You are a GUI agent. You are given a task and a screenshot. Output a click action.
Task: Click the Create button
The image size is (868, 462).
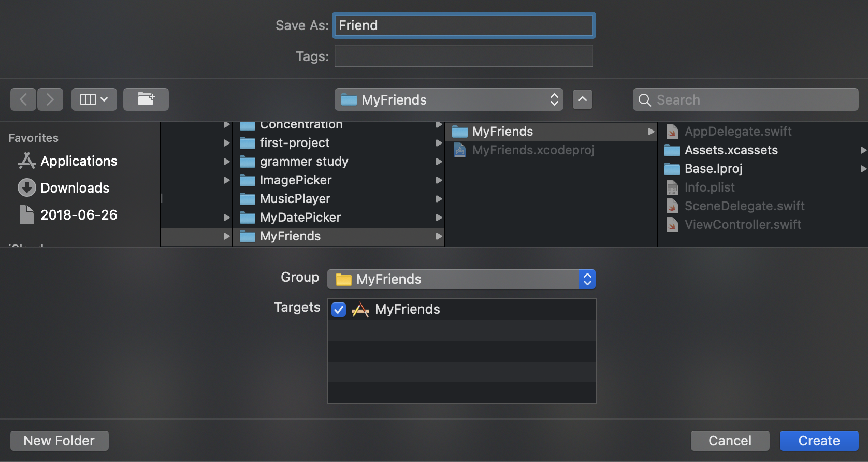pos(819,441)
